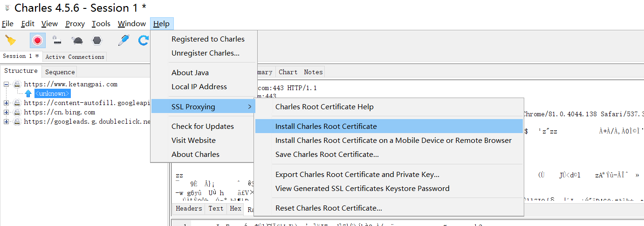Select https://cn.bing.com host entry

[60, 113]
